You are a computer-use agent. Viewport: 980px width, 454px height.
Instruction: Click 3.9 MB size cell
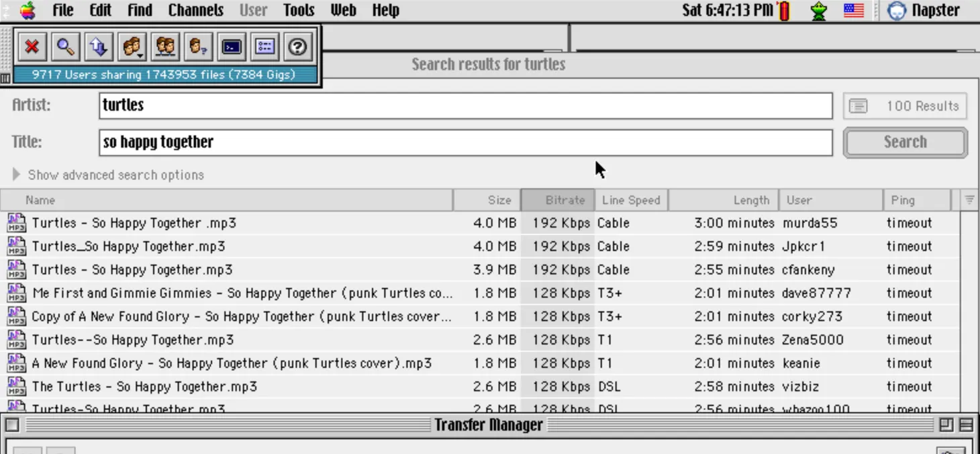click(x=495, y=270)
